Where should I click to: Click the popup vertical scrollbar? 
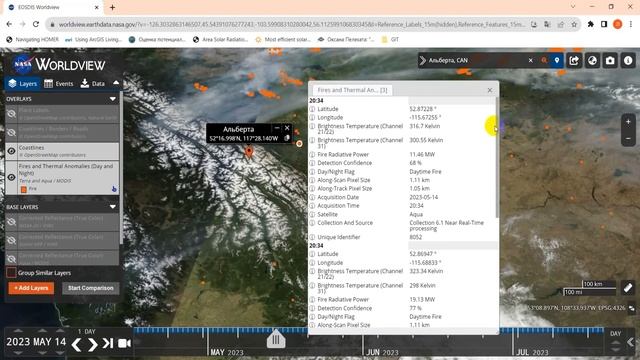(x=497, y=157)
